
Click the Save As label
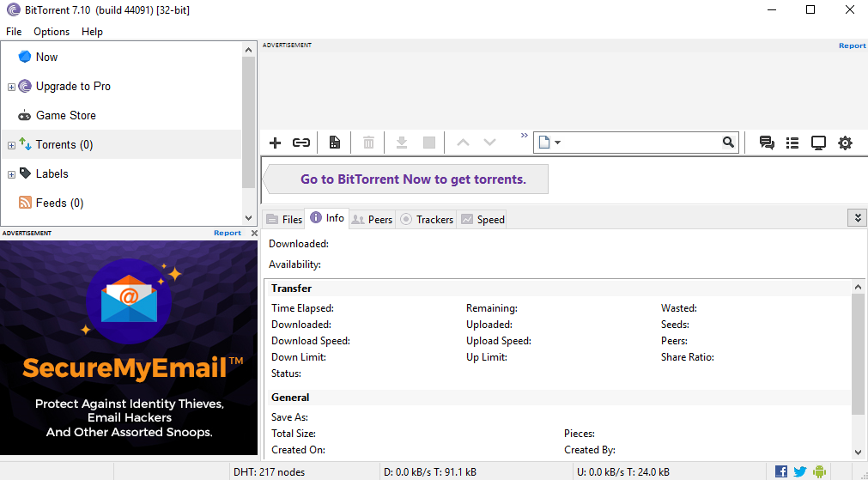click(x=289, y=416)
